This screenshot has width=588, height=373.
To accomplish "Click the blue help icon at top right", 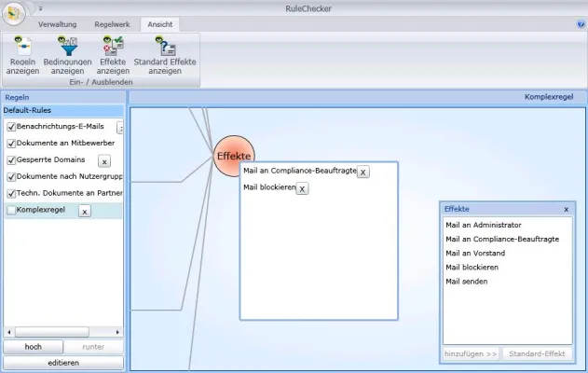I will 581,24.
